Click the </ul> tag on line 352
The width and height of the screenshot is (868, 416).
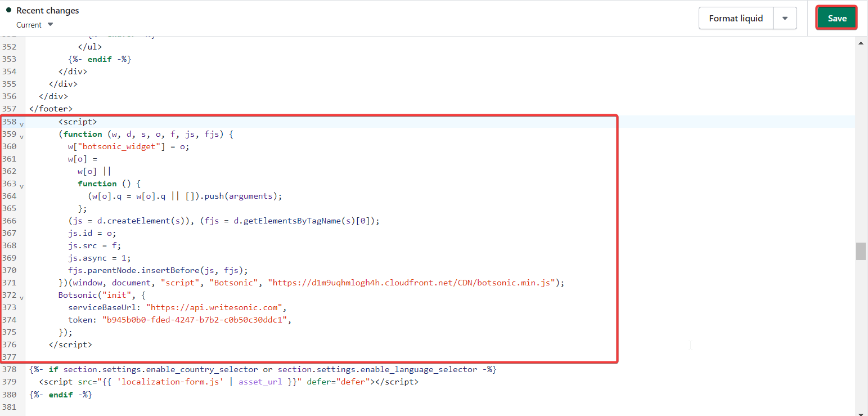point(90,47)
